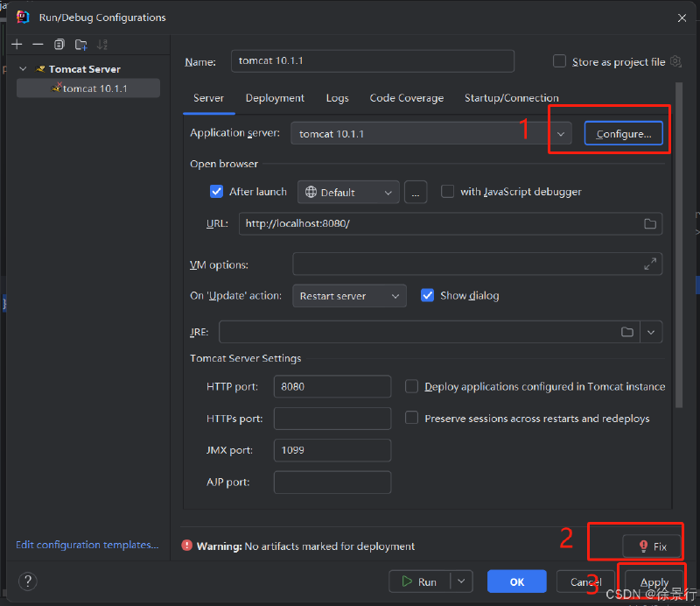Click the vertical scrollbar of settings panel
This screenshot has height=606, width=700.
pos(679,245)
